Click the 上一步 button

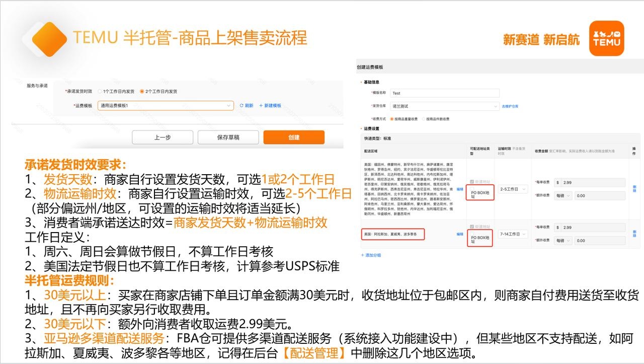pyautogui.click(x=163, y=137)
